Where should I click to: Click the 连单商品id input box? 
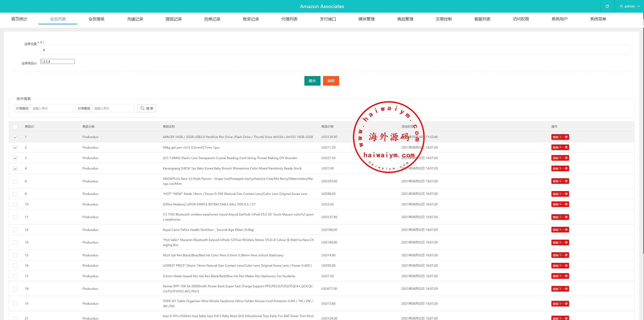tap(57, 62)
